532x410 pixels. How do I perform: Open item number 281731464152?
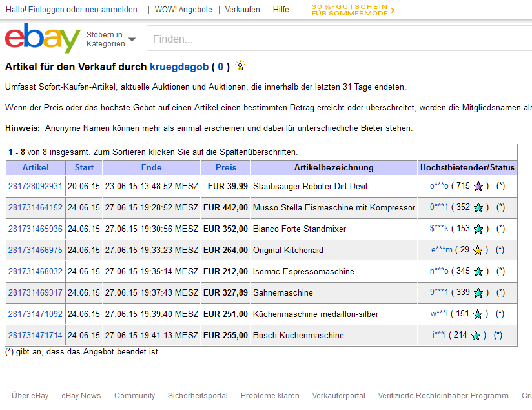36,208
